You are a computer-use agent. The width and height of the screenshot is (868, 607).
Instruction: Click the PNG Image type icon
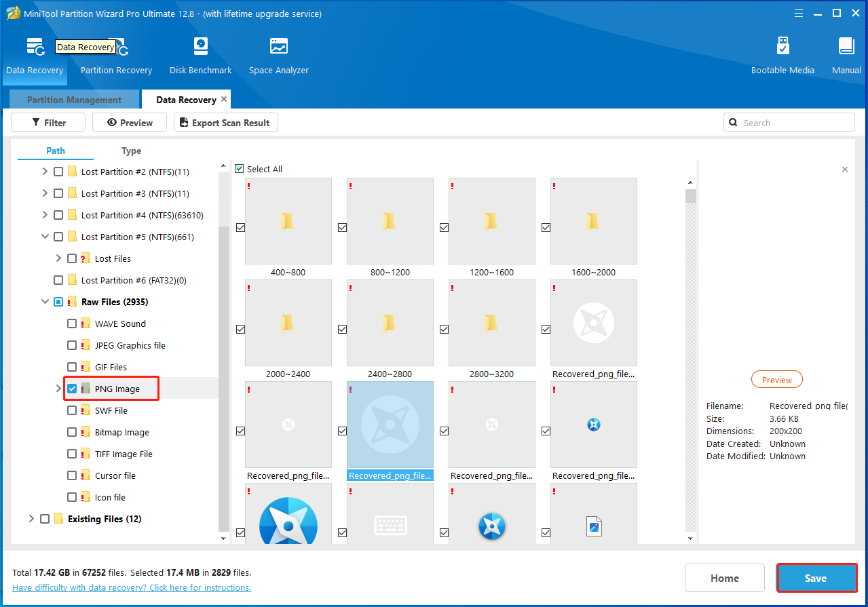[86, 389]
